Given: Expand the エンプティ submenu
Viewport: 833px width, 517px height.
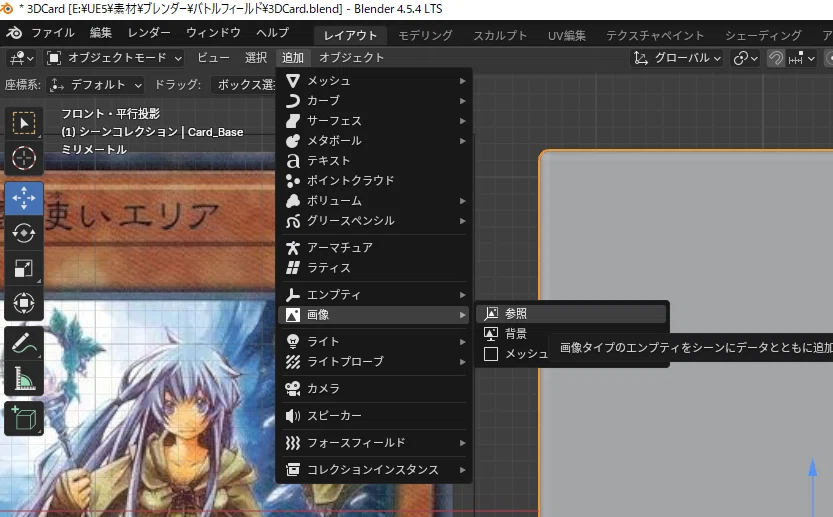Looking at the screenshot, I should click(374, 295).
